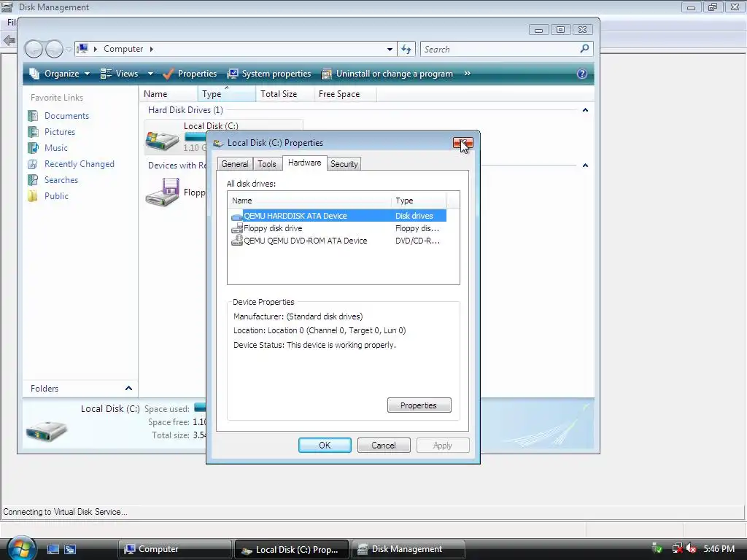Screen dimensions: 747x560
Task: Click the muted volume tray icon
Action: click(x=692, y=548)
